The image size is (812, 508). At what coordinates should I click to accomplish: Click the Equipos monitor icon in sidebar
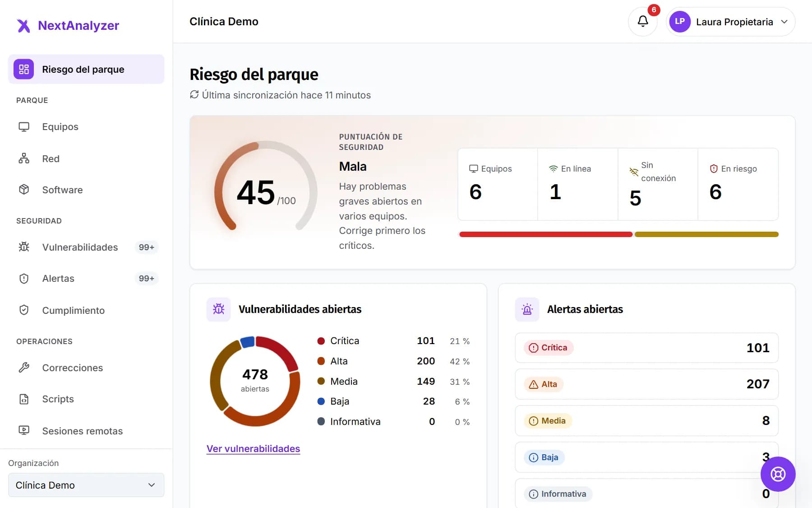pos(24,127)
